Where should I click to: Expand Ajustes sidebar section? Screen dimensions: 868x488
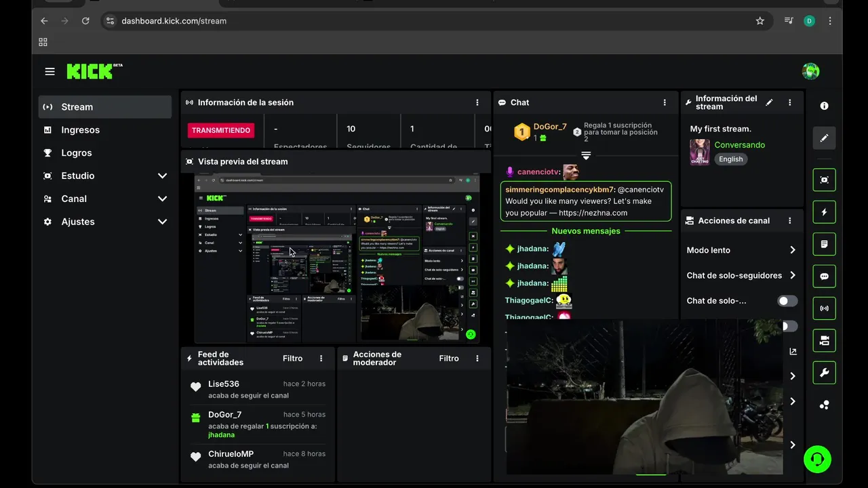(x=162, y=222)
